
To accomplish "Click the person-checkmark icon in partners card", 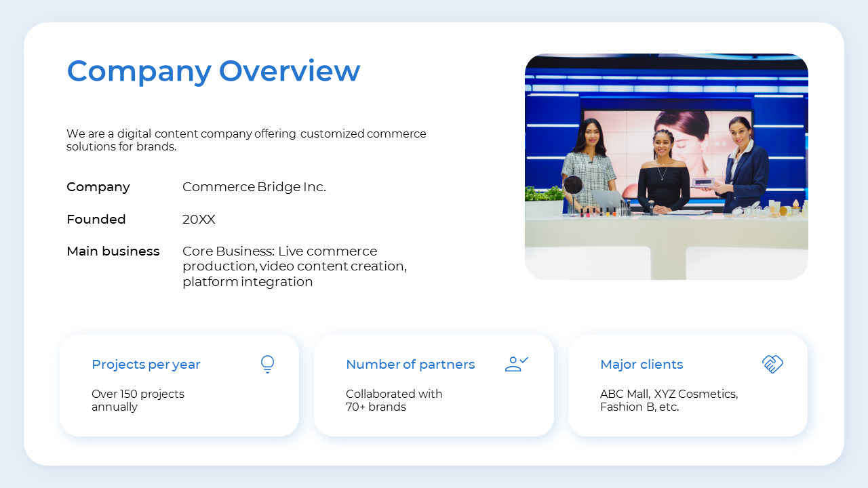I will click(x=517, y=364).
